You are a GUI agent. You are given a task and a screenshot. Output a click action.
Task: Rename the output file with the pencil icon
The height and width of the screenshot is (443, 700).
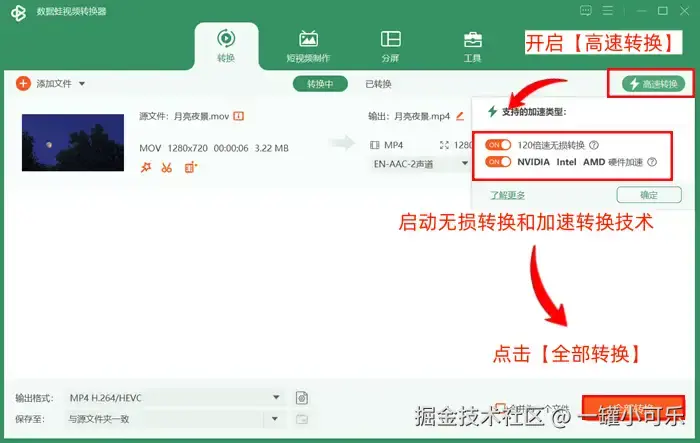tap(460, 116)
